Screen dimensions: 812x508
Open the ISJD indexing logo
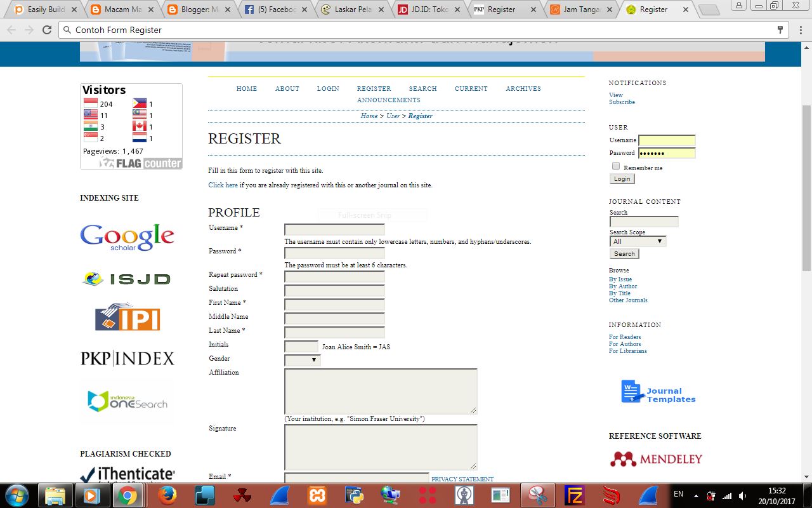coord(126,279)
